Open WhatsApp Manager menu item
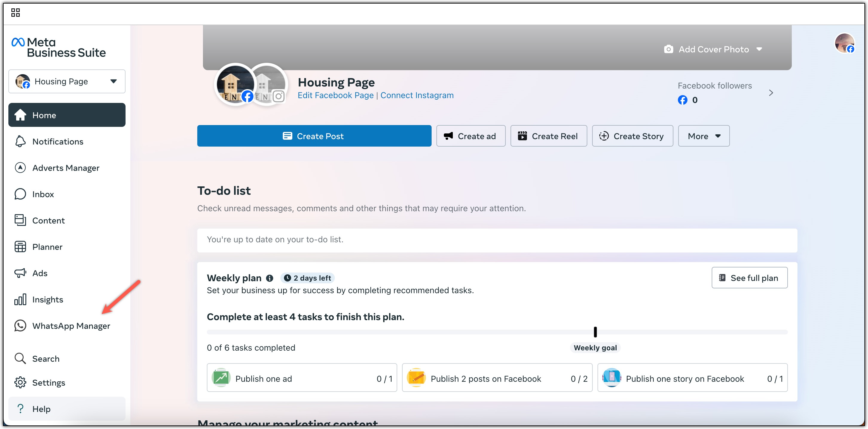Screen dimensions: 868x429 (67, 325)
